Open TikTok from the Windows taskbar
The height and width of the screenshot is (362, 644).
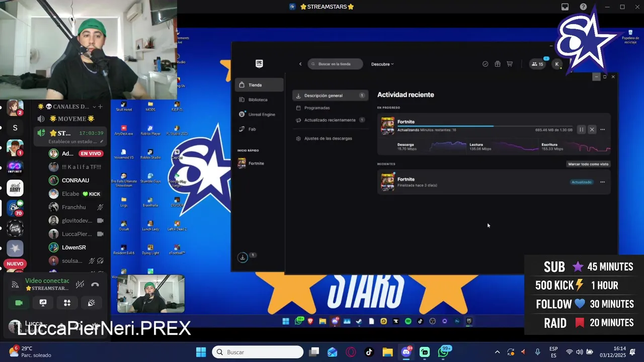click(369, 352)
